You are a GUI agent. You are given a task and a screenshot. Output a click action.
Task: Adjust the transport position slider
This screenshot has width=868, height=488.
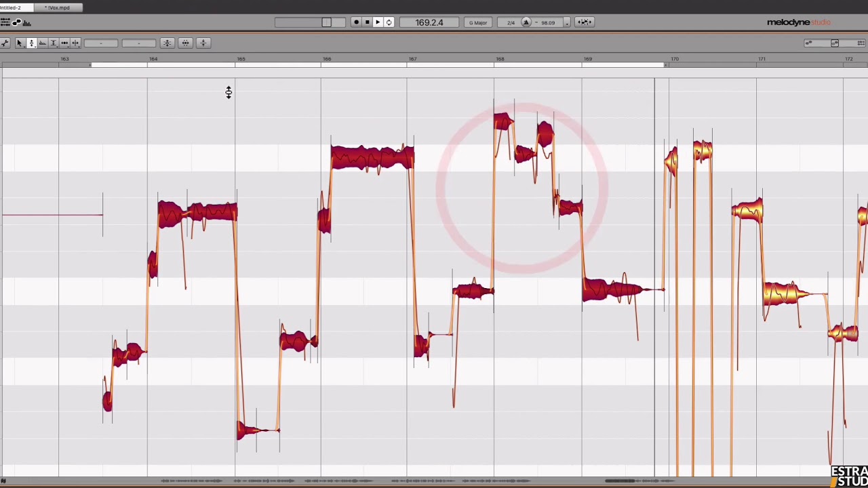tap(327, 22)
